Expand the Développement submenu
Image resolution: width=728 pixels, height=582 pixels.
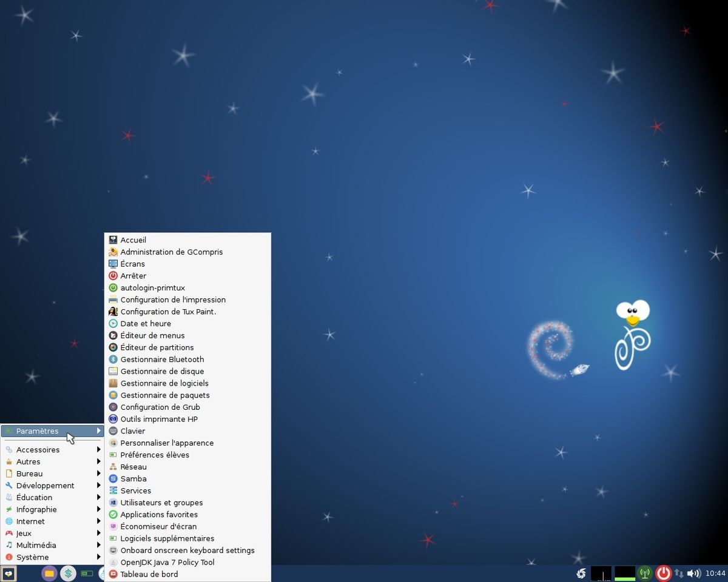coord(45,485)
